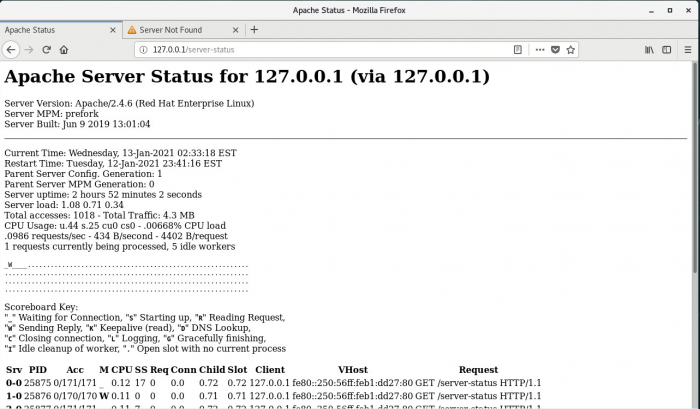Bookmark this page with star icon
The width and height of the screenshot is (700, 409).
(x=571, y=50)
